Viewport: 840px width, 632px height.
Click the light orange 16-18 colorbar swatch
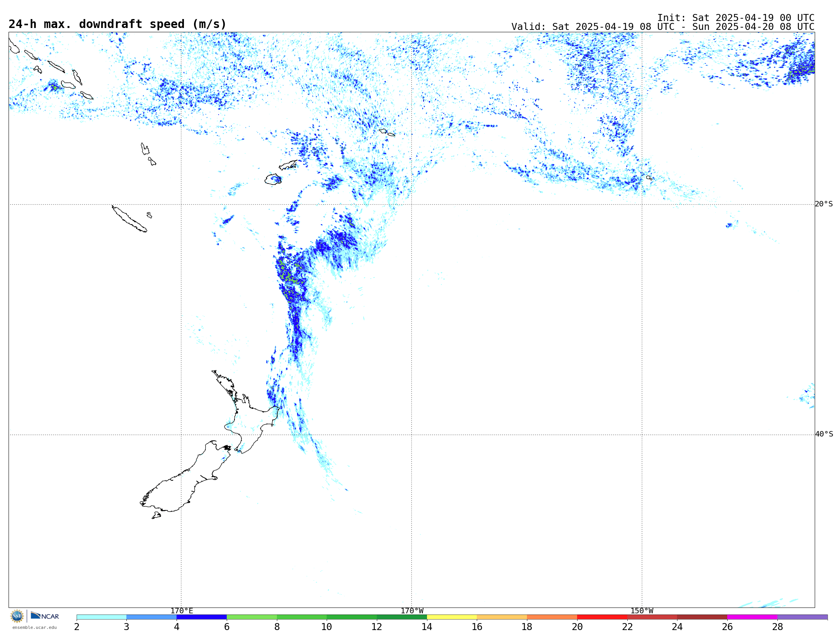tap(502, 617)
